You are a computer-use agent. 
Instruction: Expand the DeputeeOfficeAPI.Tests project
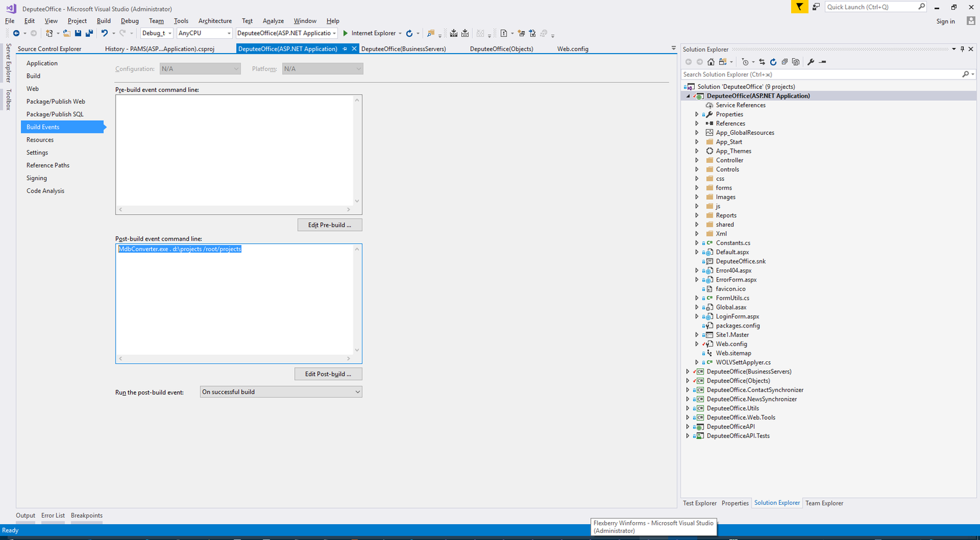688,436
